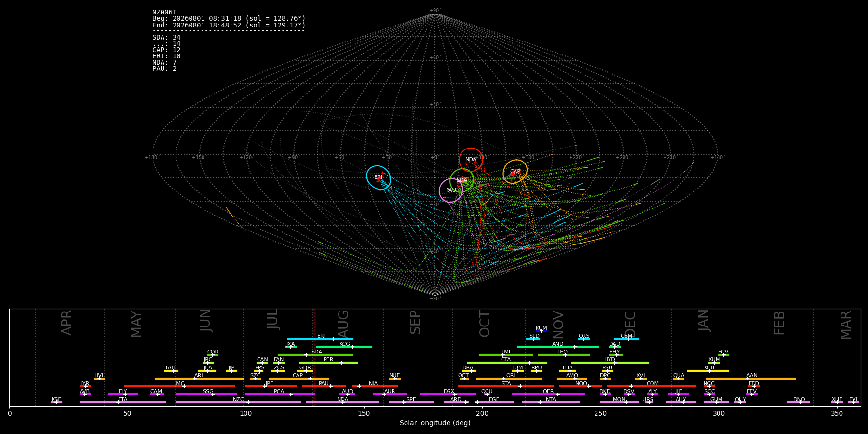Image resolution: width=868 pixels, height=434 pixels.
Task: Select the ORI shower bar label
Action: [x=511, y=375]
